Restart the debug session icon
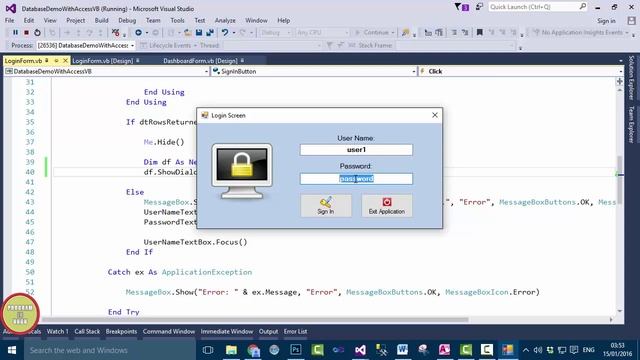 (37, 33)
